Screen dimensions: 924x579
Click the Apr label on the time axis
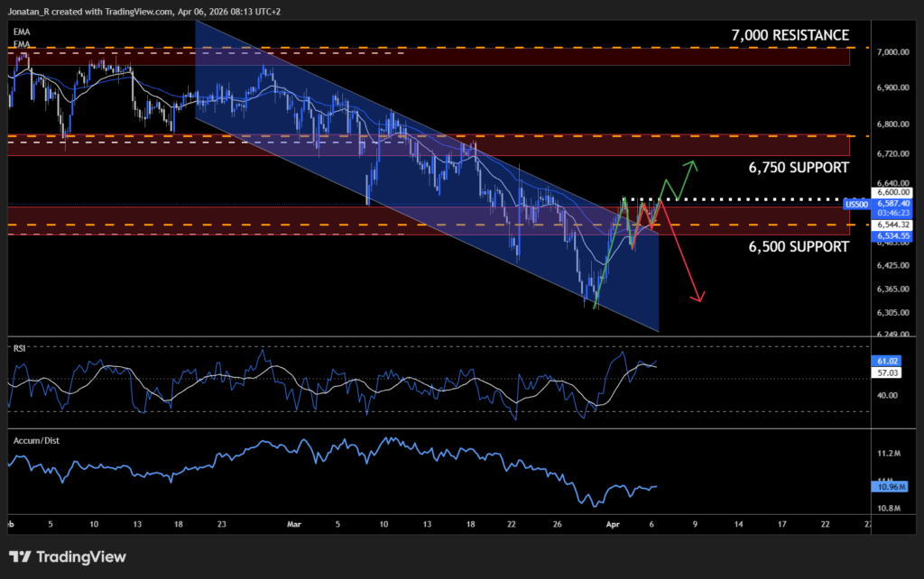(613, 523)
